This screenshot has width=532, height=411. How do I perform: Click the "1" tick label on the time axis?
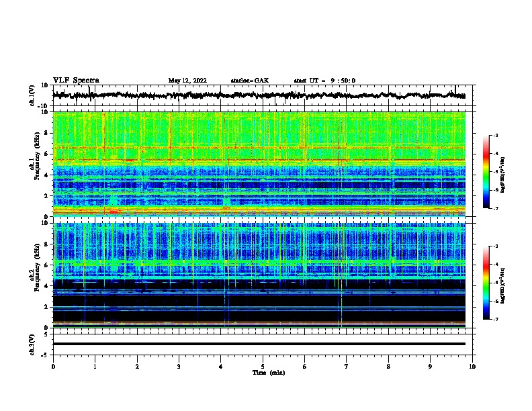pos(95,367)
